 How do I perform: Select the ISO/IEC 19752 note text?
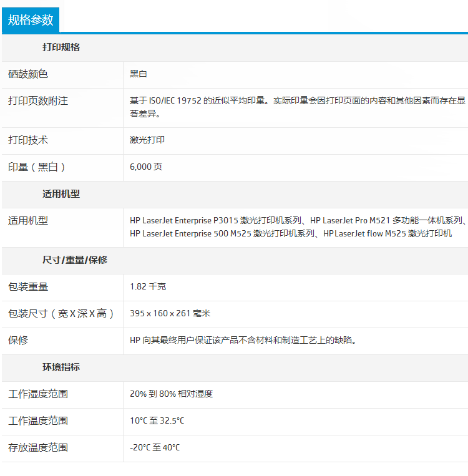click(x=297, y=107)
